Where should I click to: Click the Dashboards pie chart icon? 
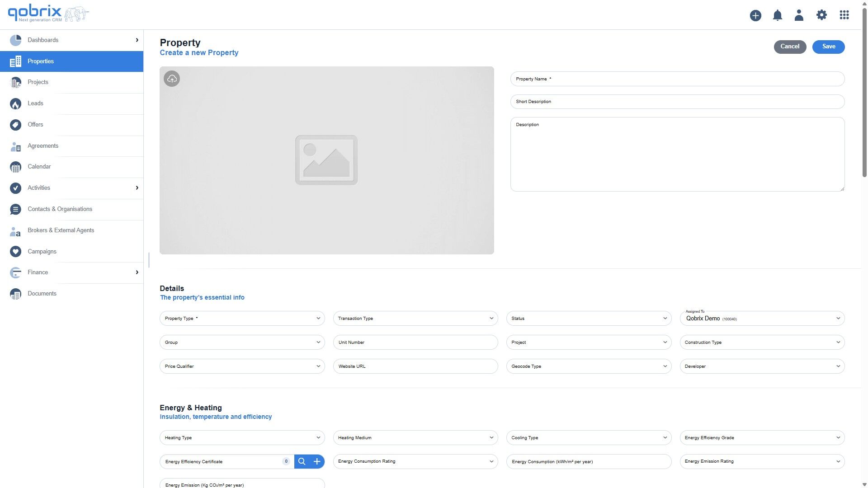[x=15, y=40]
